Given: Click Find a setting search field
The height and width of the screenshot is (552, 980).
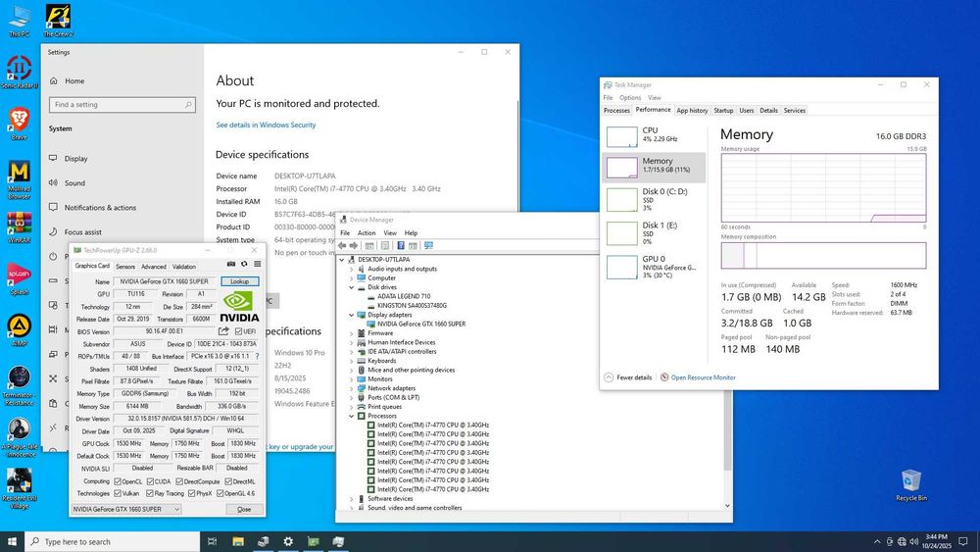Looking at the screenshot, I should point(122,105).
